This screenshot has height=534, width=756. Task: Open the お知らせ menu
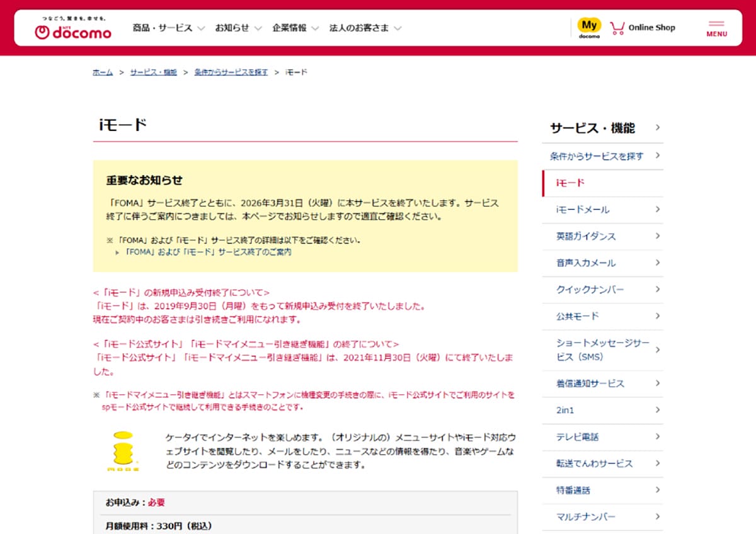[232, 28]
